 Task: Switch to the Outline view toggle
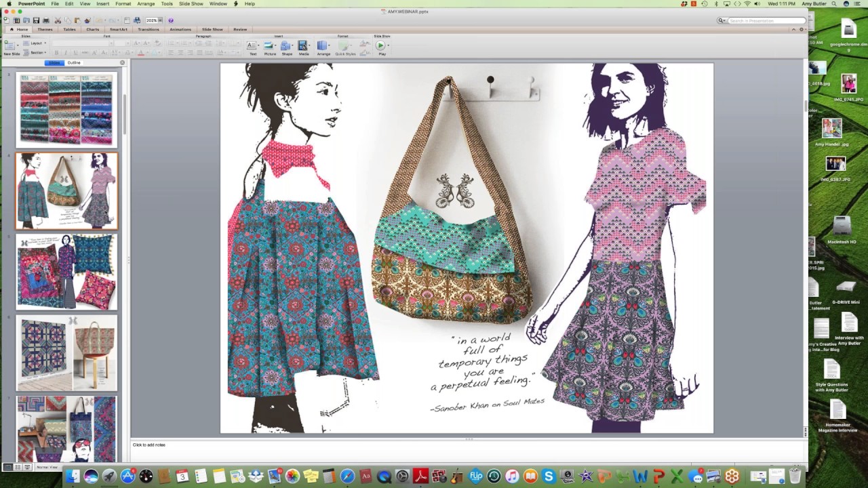point(74,63)
